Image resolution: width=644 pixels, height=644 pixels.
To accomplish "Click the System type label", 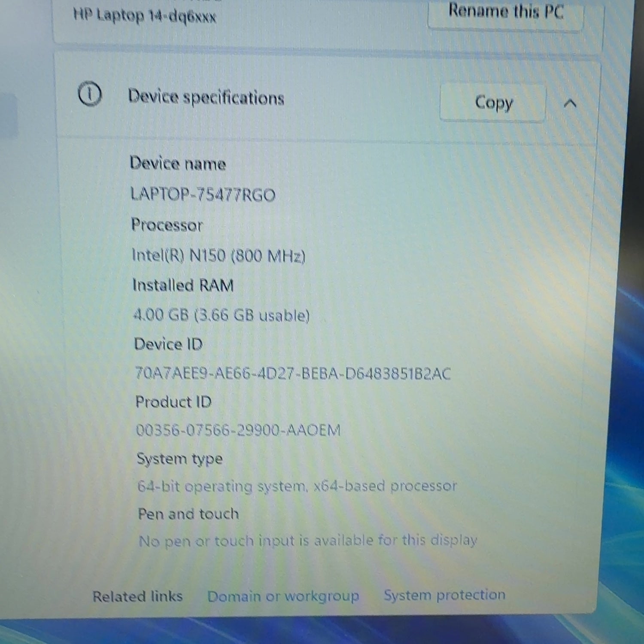I will point(179,459).
